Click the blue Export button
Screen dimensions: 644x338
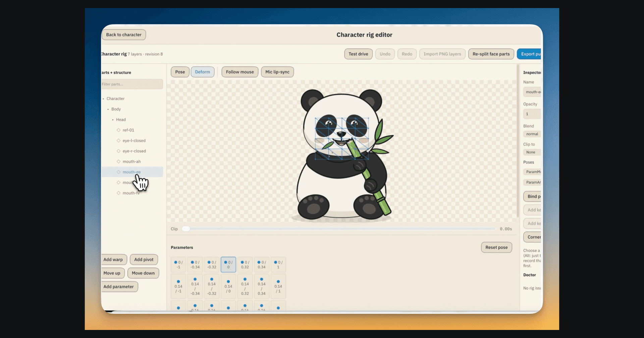coord(529,54)
